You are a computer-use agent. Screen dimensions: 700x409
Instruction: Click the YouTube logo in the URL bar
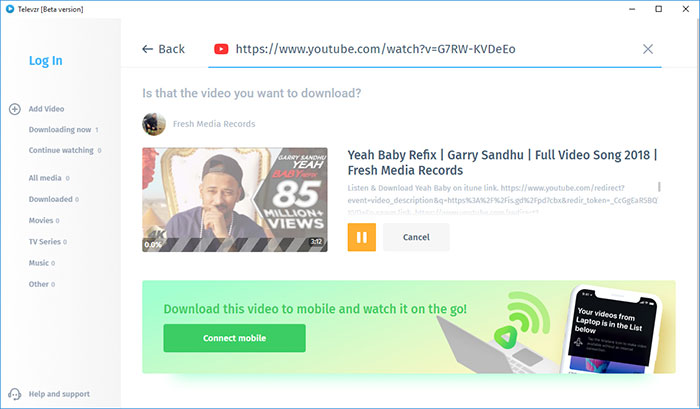(221, 49)
